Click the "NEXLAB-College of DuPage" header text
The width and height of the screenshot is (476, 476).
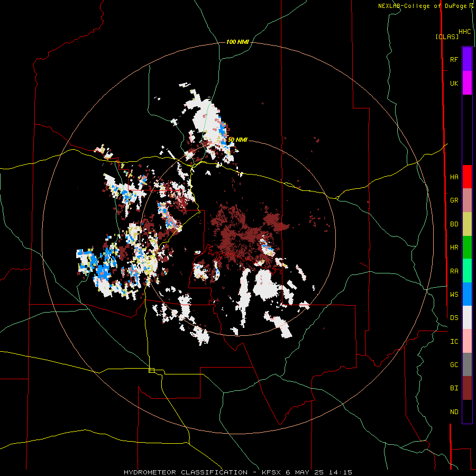pos(423,6)
